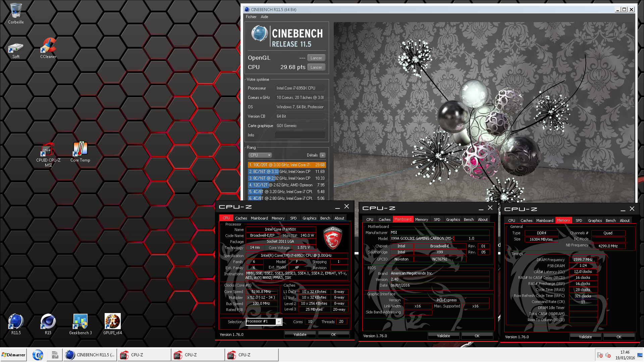This screenshot has width=644, height=362.
Task: Switch to the third CPU-Z taskbar item
Action: 252,355
